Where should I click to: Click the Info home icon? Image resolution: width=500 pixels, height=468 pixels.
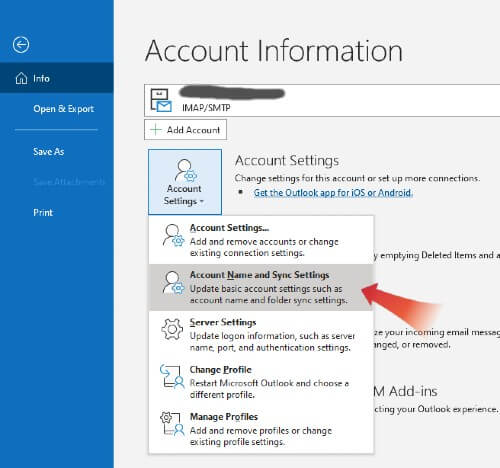point(21,78)
